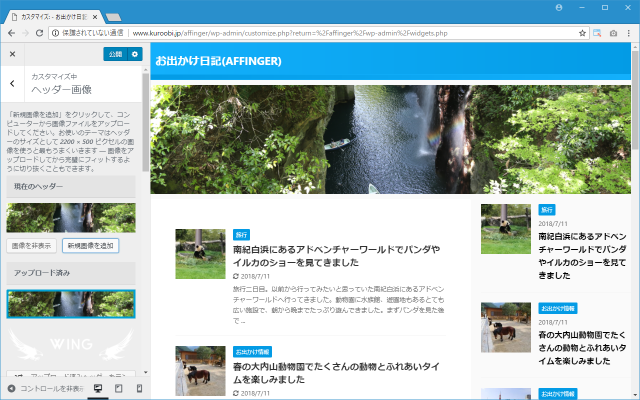The width and height of the screenshot is (640, 400).
Task: Open the Chrome menu three dots
Action: point(629,33)
